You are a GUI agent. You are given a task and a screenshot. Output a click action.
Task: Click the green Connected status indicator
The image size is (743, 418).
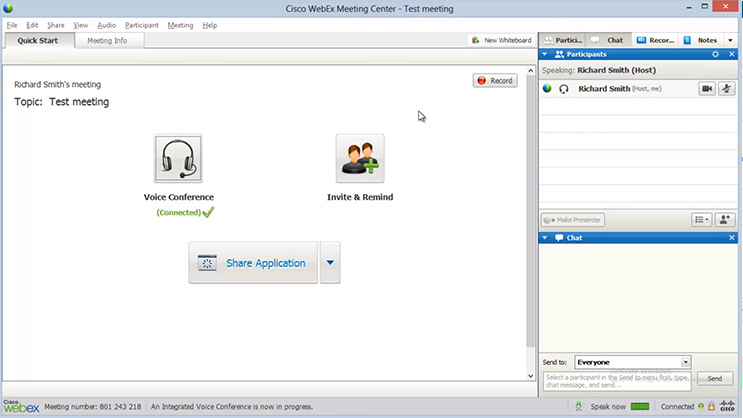701,406
